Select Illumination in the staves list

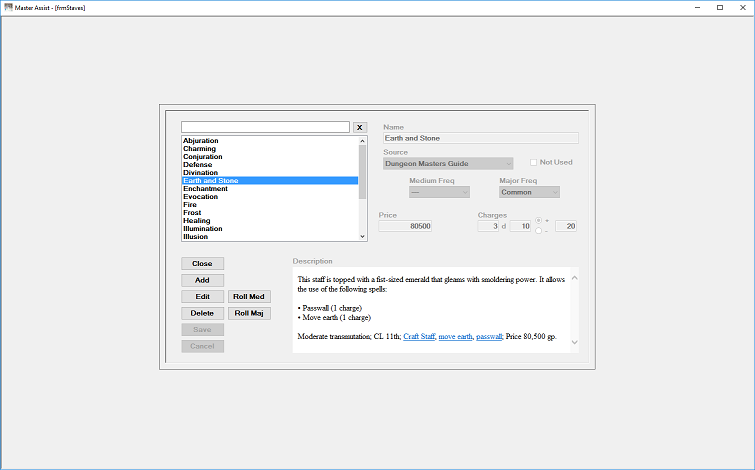pos(270,229)
